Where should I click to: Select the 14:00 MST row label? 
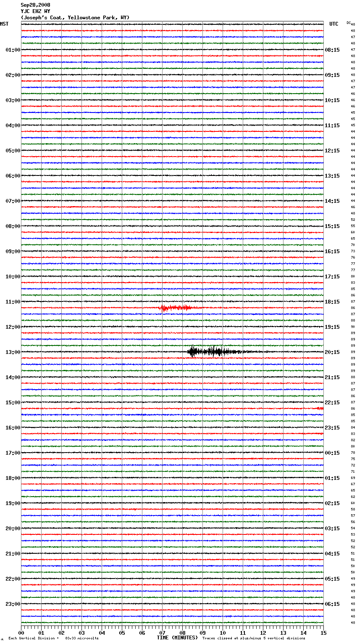pyautogui.click(x=13, y=377)
